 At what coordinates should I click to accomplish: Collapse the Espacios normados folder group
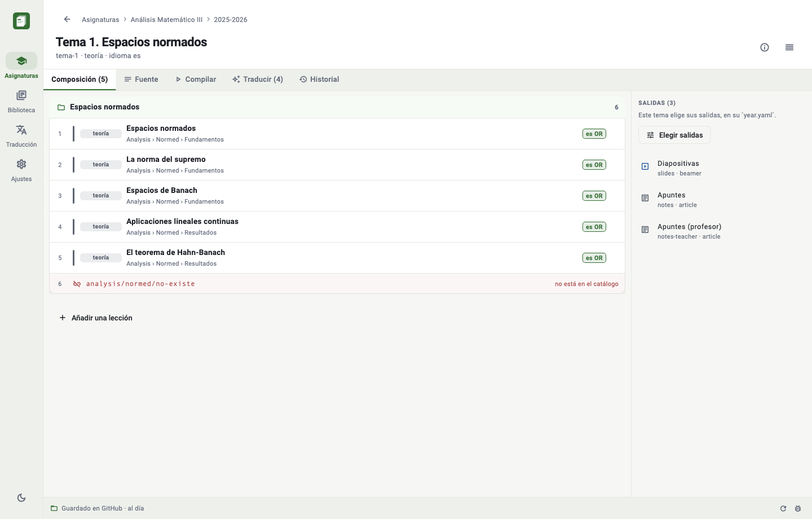click(337, 107)
